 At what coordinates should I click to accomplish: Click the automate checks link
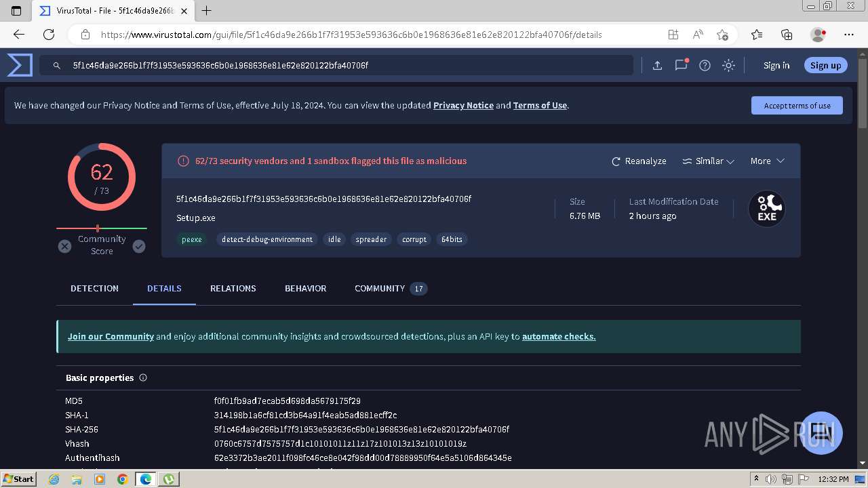[x=559, y=336]
